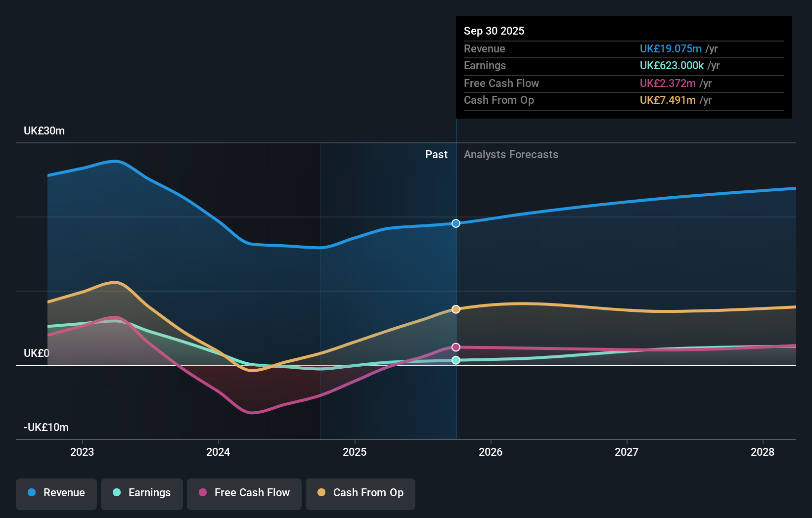The image size is (812, 518).
Task: Switch to the Past section of the chart
Action: tap(436, 154)
